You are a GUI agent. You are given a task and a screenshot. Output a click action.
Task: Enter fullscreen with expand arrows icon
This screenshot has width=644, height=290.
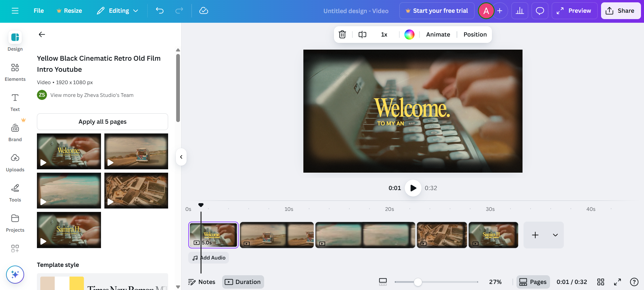617,282
